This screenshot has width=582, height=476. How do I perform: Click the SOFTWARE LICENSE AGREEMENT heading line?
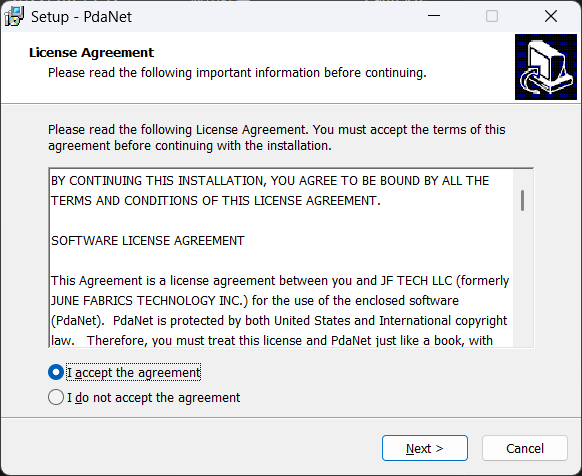[148, 241]
